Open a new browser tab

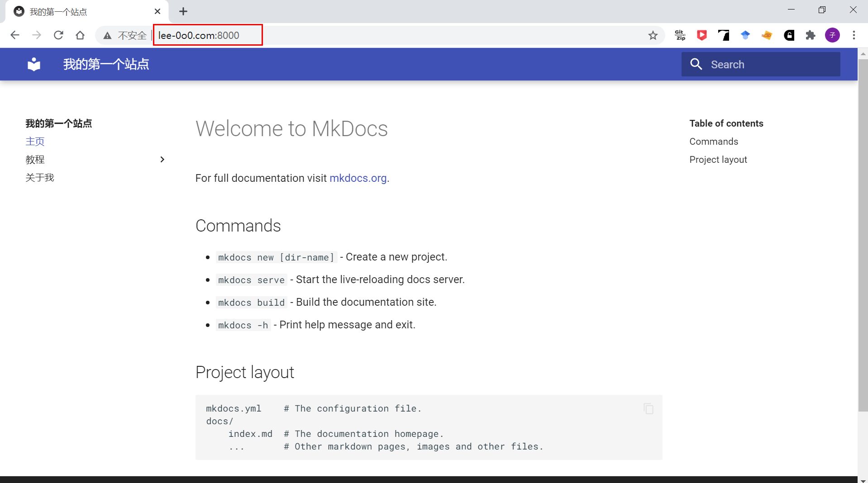click(x=183, y=11)
